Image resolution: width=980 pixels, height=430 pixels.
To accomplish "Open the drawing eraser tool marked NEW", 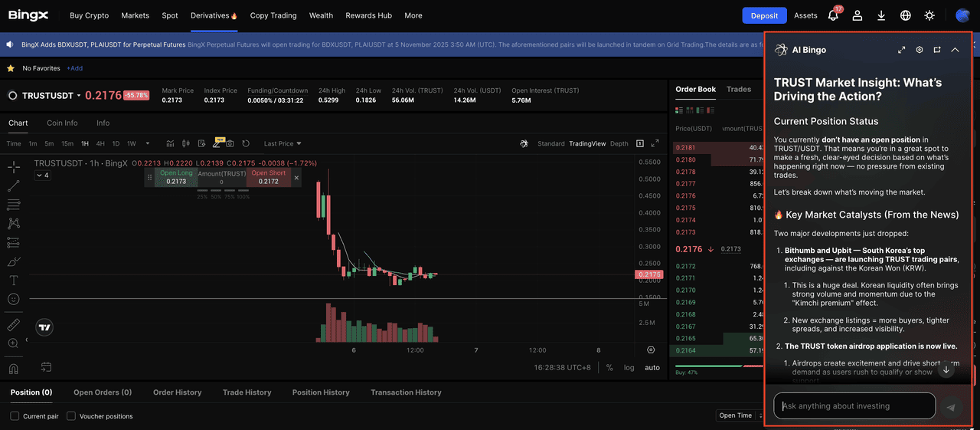I will coord(217,143).
